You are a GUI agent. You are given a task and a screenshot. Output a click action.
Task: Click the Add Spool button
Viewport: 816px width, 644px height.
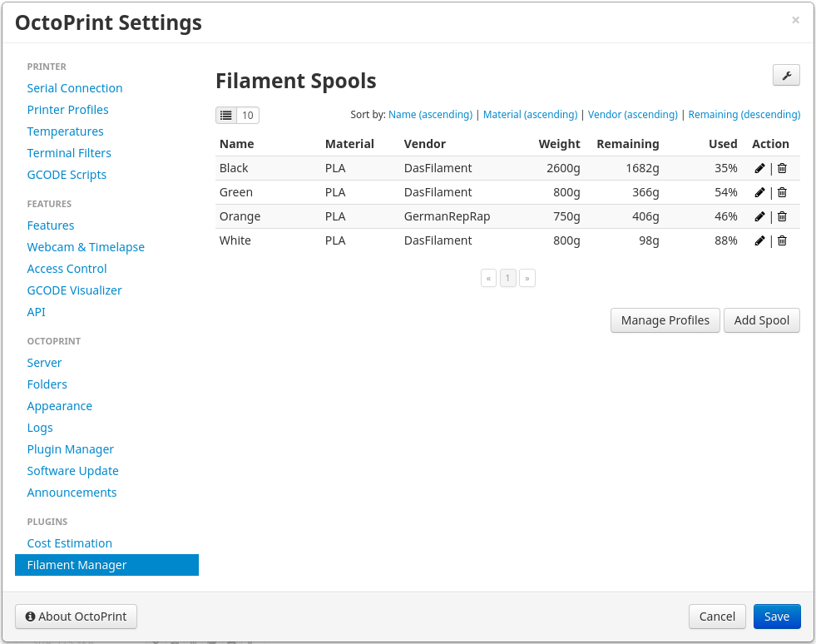(761, 320)
